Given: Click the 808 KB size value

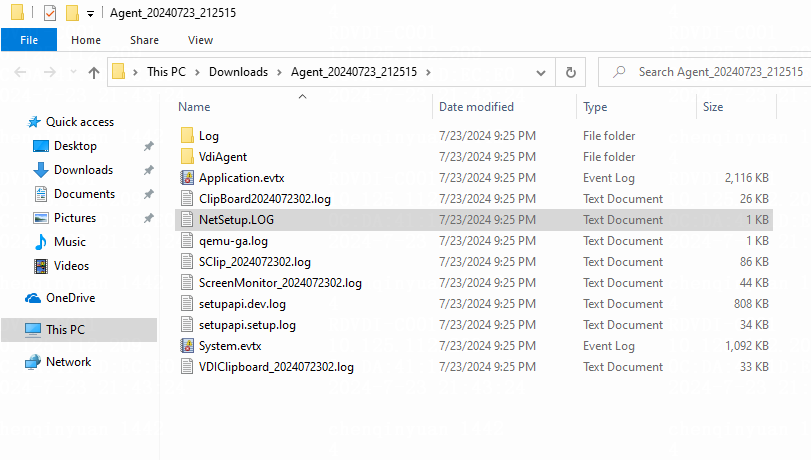Looking at the screenshot, I should pos(751,304).
